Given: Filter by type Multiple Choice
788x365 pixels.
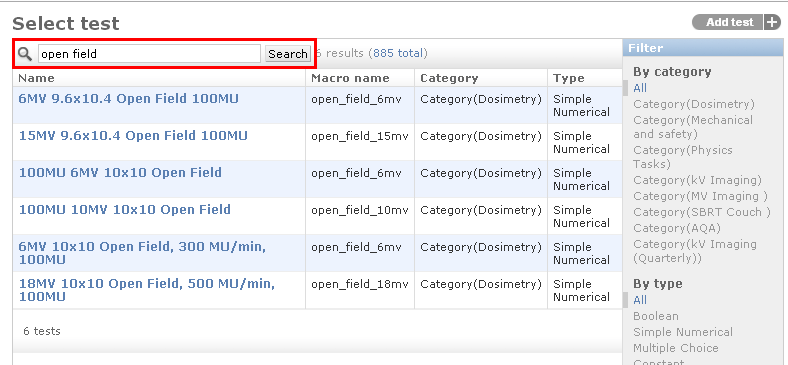Looking at the screenshot, I should coord(676,348).
